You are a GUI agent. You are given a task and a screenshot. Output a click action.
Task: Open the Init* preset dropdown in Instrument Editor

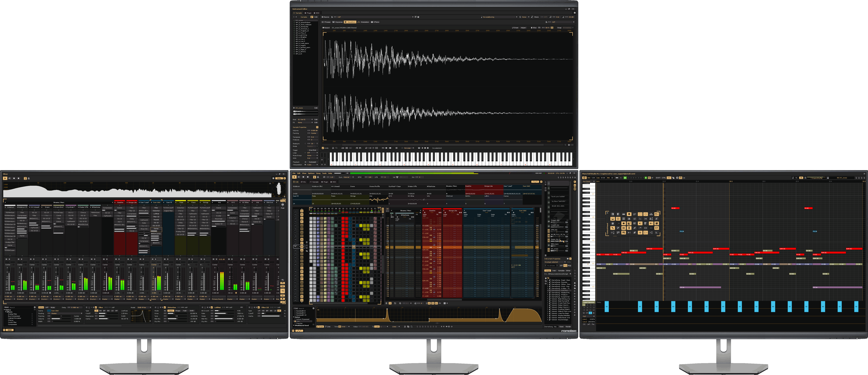374,17
